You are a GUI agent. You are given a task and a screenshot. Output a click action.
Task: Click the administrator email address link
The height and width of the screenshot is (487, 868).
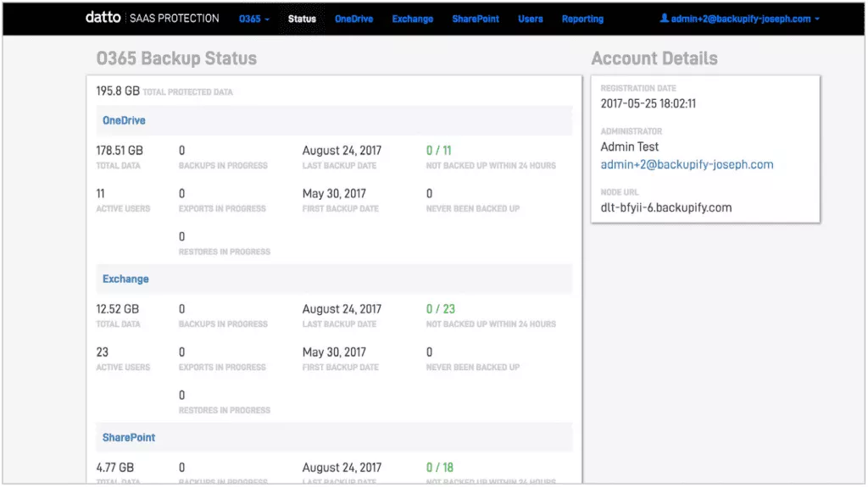pos(687,164)
